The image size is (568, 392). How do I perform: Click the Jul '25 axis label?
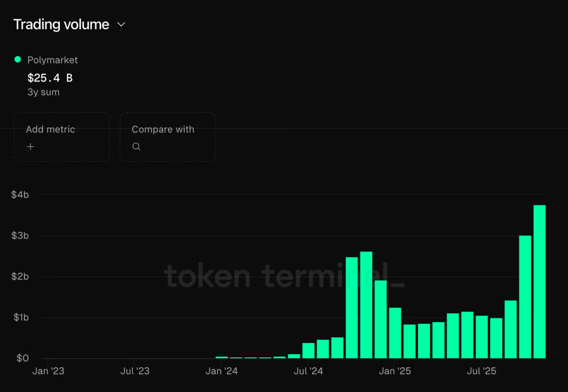point(481,371)
